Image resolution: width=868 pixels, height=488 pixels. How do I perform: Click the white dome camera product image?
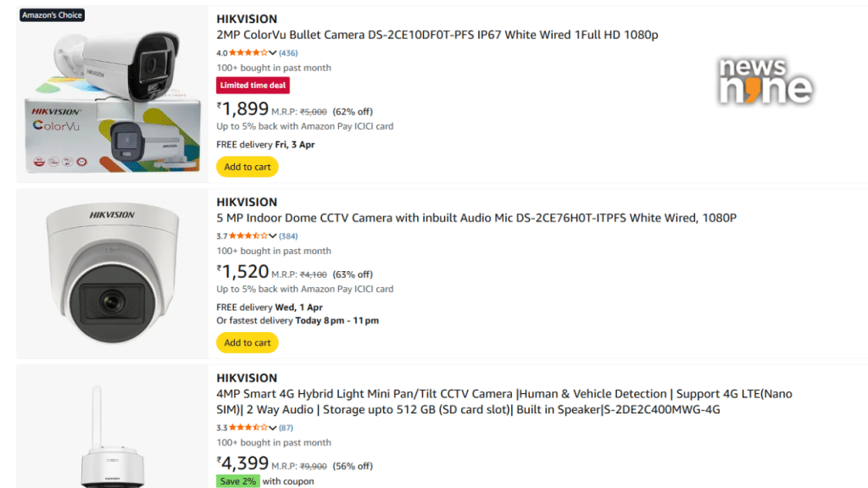point(110,273)
